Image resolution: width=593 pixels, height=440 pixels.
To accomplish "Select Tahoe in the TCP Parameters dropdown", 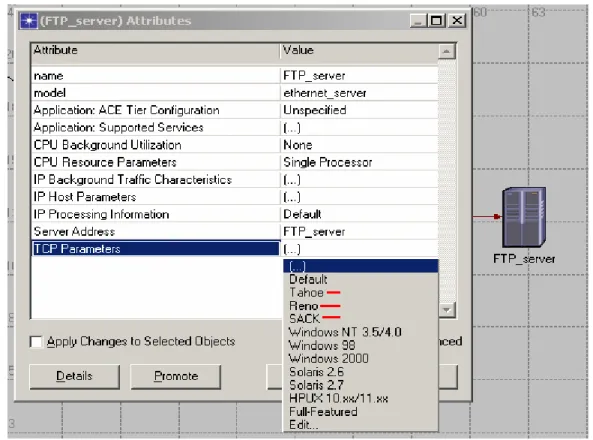I will [360, 292].
